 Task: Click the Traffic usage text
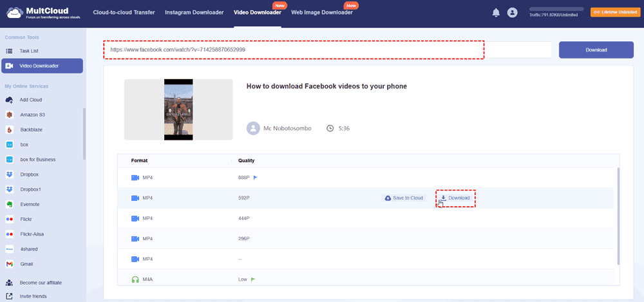click(x=554, y=15)
